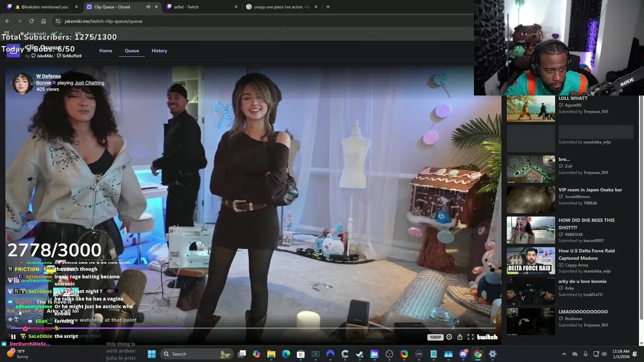Click the taskbar Search box

pos(196,354)
